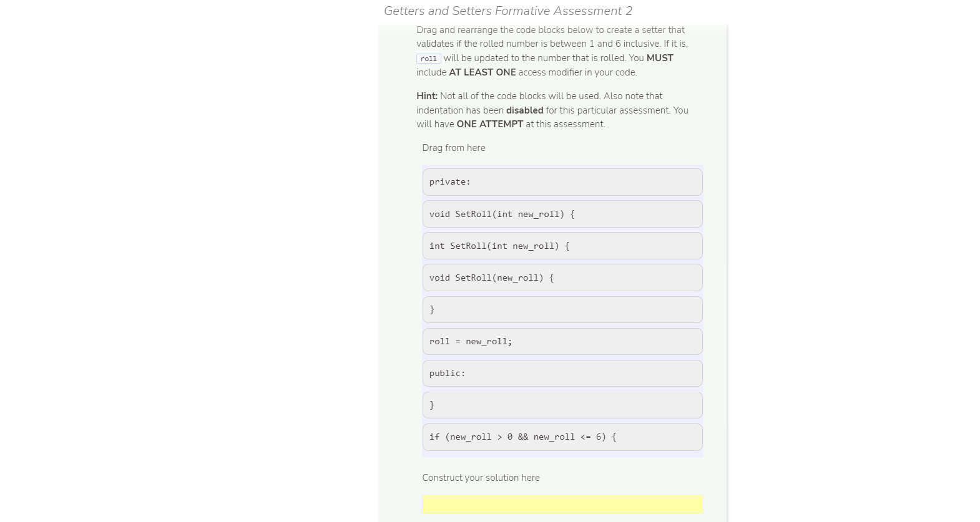Image resolution: width=980 pixels, height=522 pixels.
Task: Click the first closing brace "}" block
Action: click(x=562, y=309)
